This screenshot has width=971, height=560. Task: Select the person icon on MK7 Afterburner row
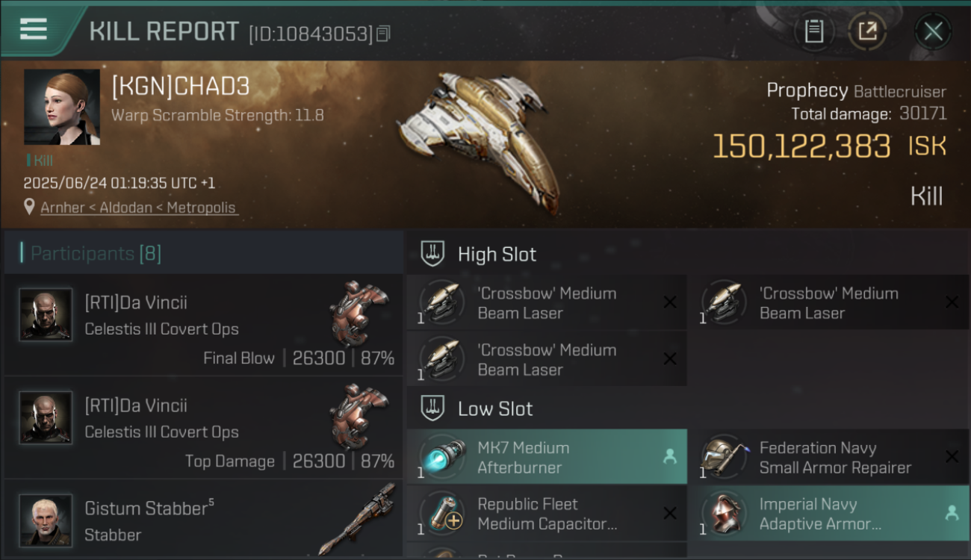pos(669,457)
